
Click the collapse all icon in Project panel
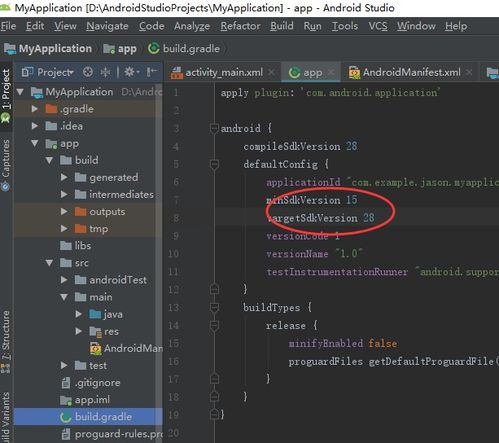point(105,72)
